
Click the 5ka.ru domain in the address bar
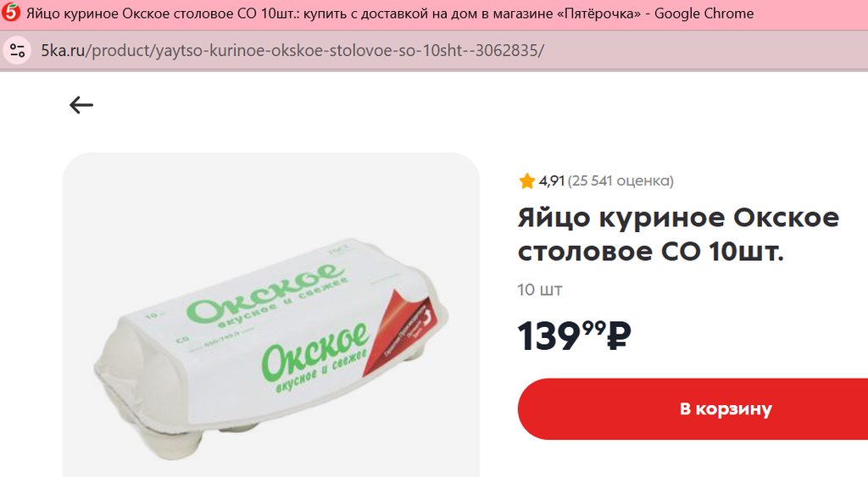click(x=63, y=51)
